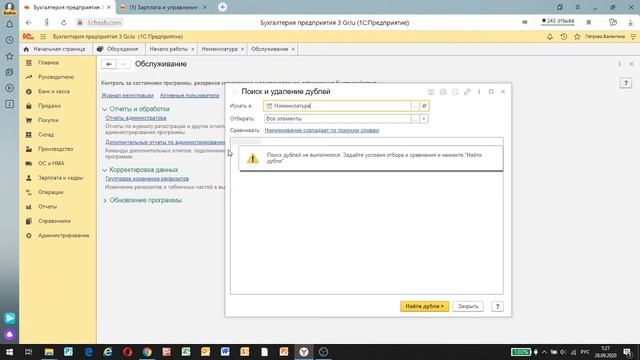Open Windows Start menu
Image resolution: width=640 pixels, height=360 pixels.
click(9, 352)
